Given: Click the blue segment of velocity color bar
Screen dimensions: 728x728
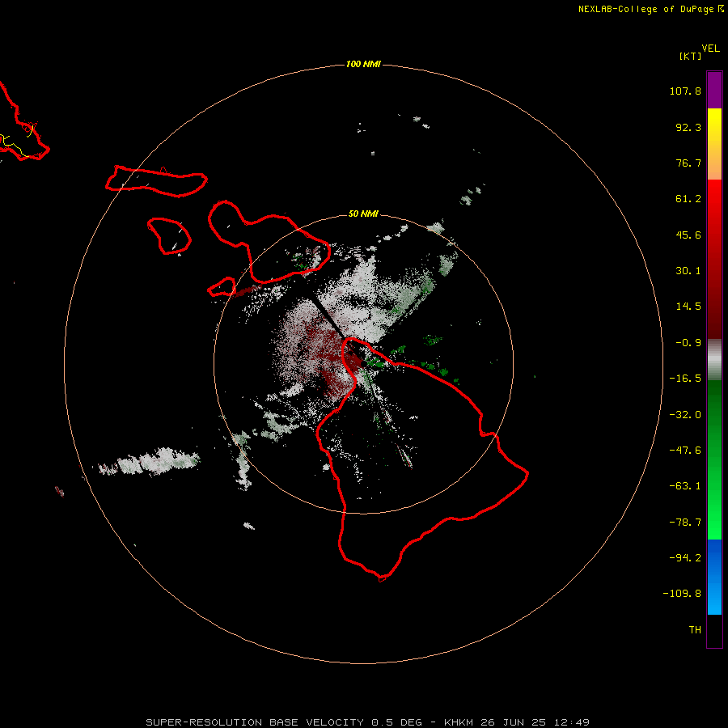Looking at the screenshot, I should [714, 577].
